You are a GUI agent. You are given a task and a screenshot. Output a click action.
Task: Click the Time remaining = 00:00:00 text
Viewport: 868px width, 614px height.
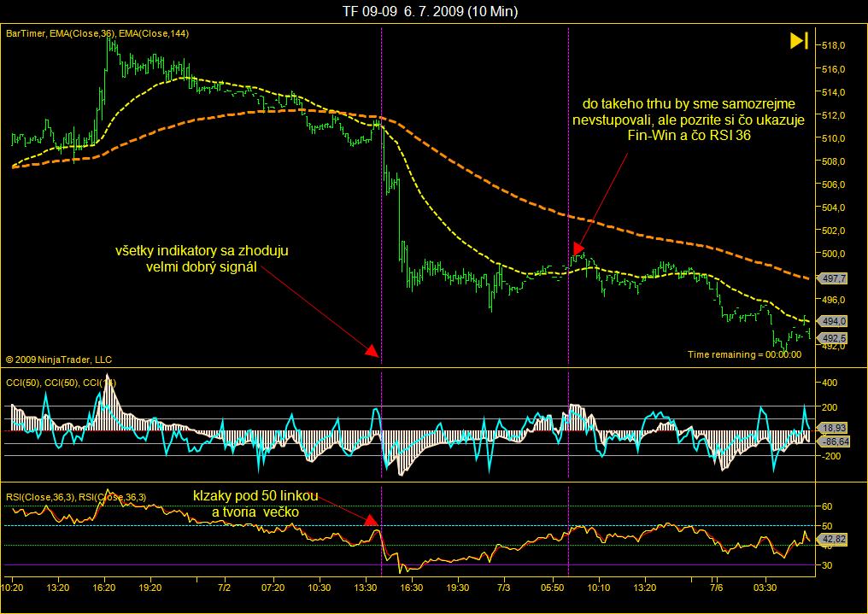point(745,354)
